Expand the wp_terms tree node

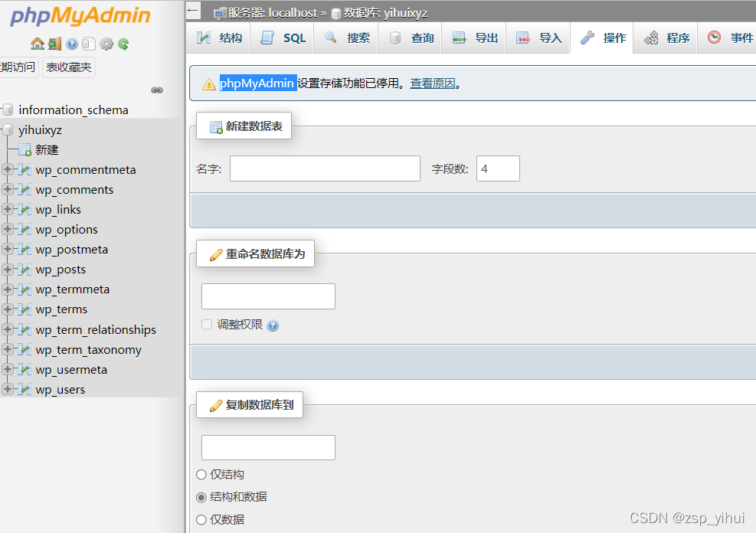point(7,309)
